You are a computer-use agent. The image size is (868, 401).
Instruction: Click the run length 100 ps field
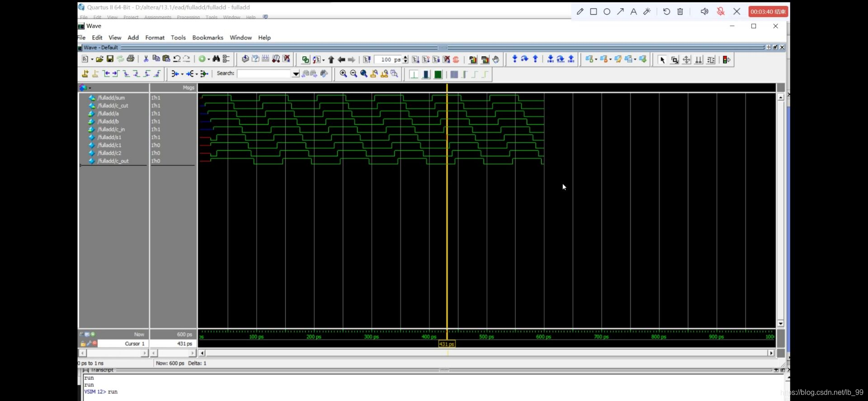tap(388, 60)
